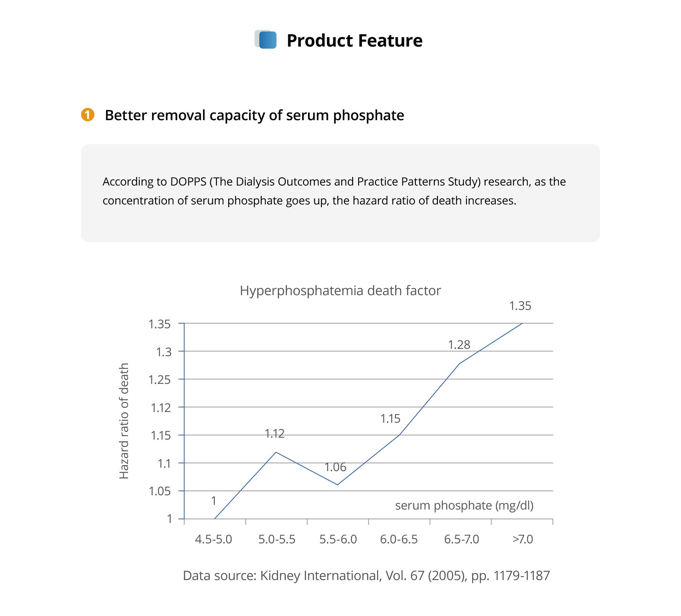681x616 pixels.
Task: Click the >7.0 x-axis label
Action: coord(522,539)
